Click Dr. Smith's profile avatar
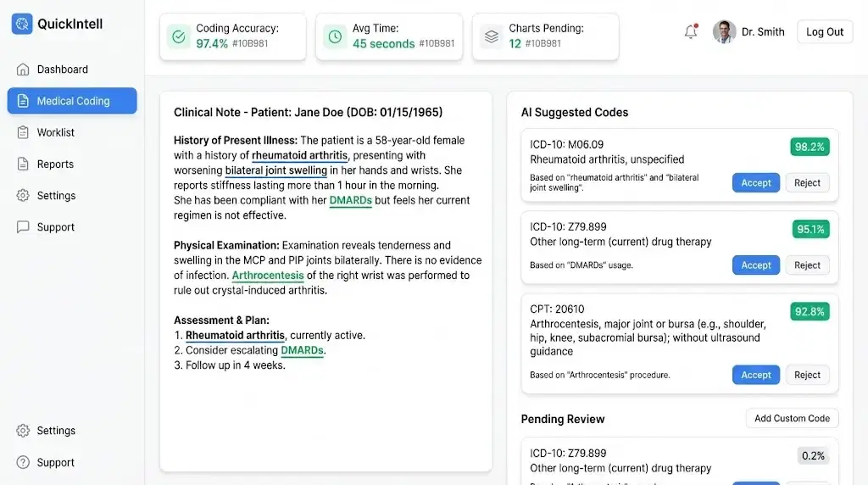Screen dimensions: 868x485 coord(724,31)
